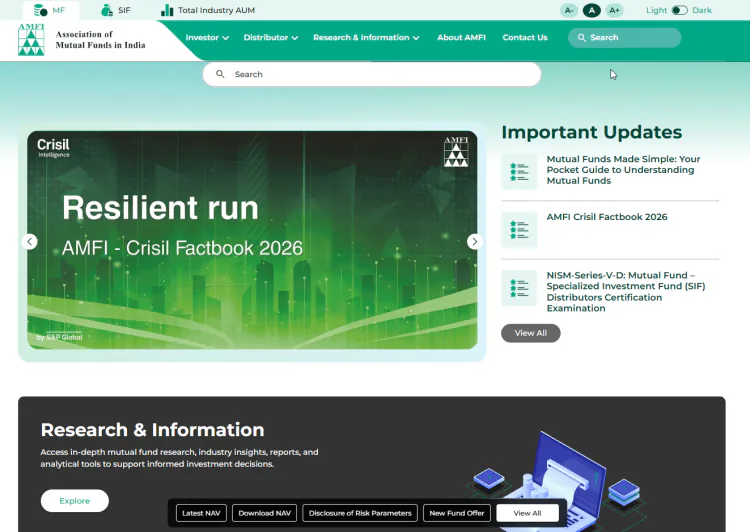Reset font size with A button
The width and height of the screenshot is (750, 532).
(x=592, y=10)
